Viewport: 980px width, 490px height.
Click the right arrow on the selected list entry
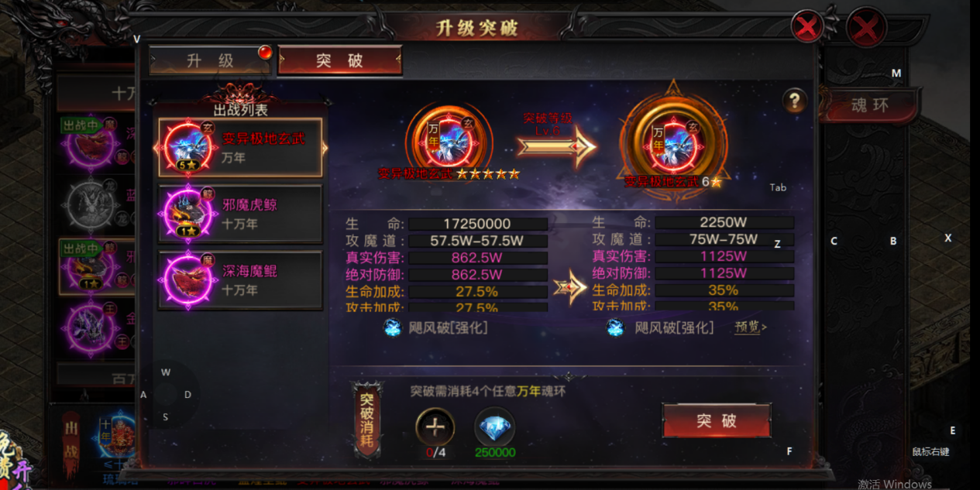[325, 147]
